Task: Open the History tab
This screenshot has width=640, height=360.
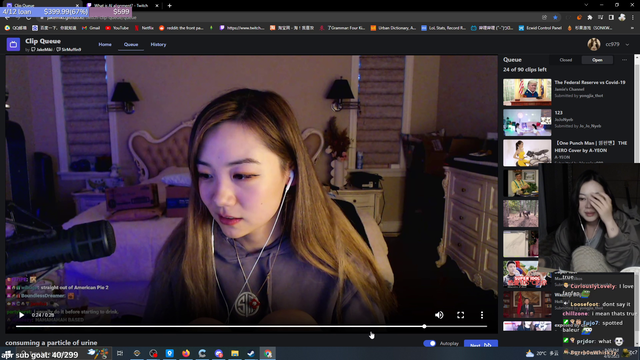Action: coord(158,44)
